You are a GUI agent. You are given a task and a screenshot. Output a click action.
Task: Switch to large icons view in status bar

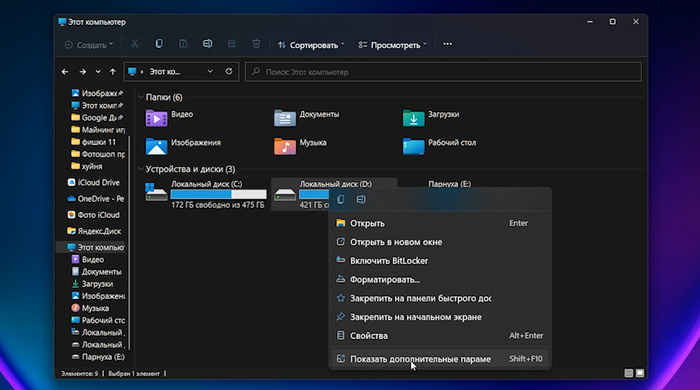point(640,373)
